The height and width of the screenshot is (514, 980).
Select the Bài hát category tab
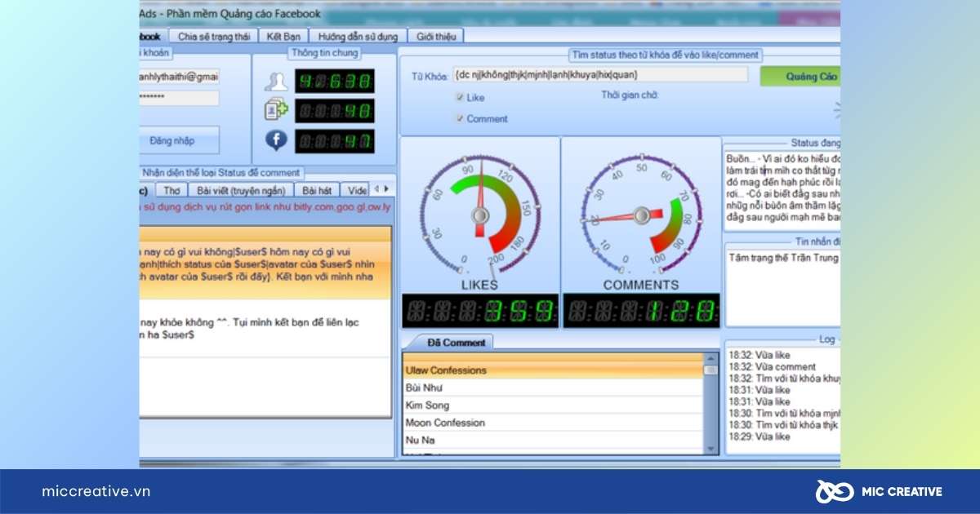pyautogui.click(x=318, y=189)
